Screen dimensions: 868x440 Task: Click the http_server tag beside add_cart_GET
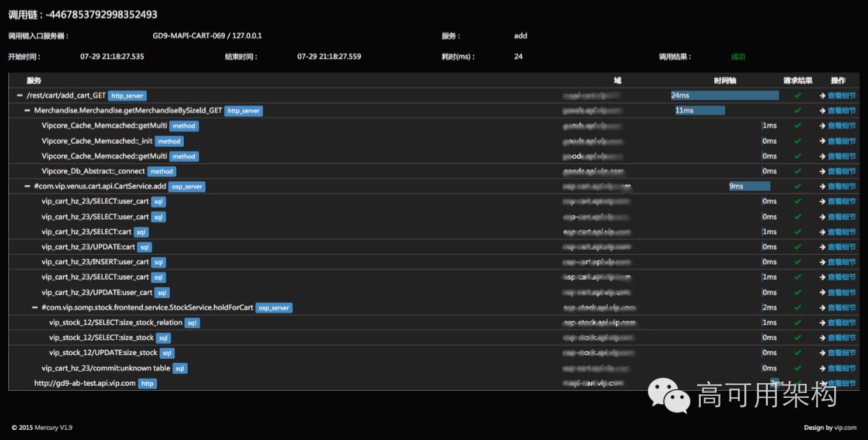[x=127, y=96]
